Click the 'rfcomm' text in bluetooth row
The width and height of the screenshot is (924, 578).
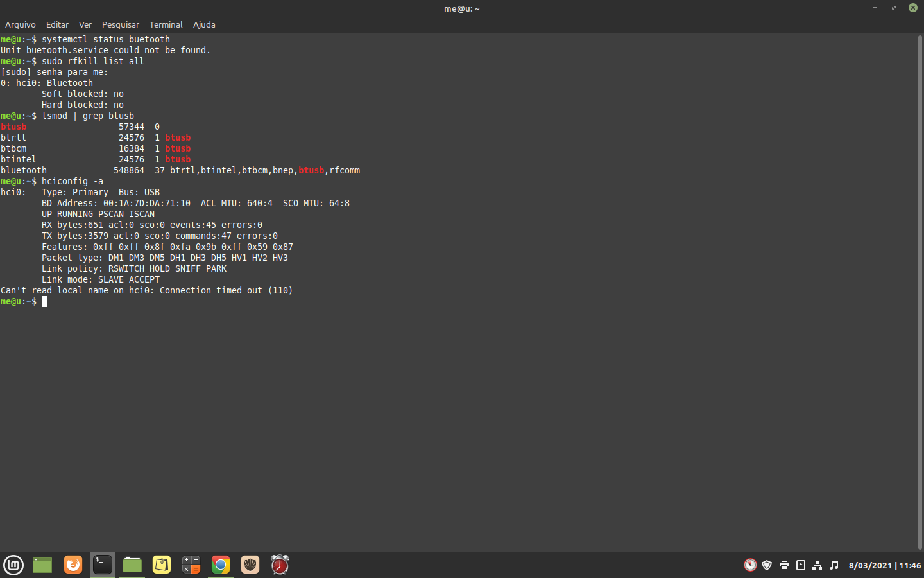pyautogui.click(x=345, y=170)
